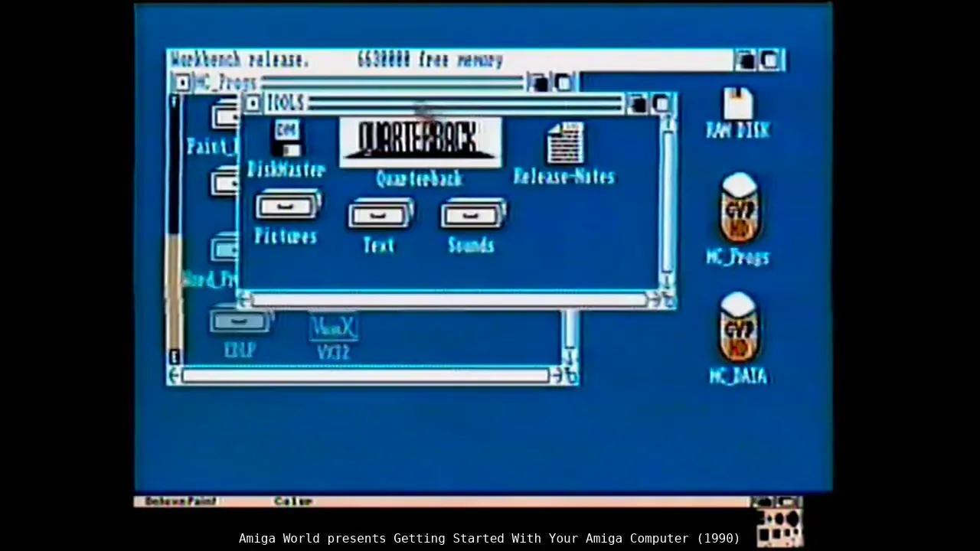Viewport: 980px width, 551px height.
Task: Select the partly hidden Paint_ drawer icon
Action: (225, 116)
